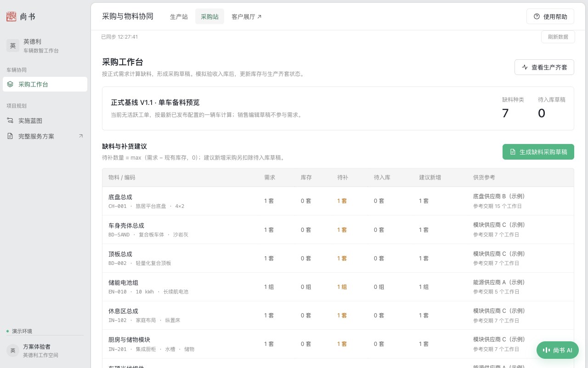
Task: Open 采购工作台 in the sidebar
Action: pyautogui.click(x=45, y=84)
